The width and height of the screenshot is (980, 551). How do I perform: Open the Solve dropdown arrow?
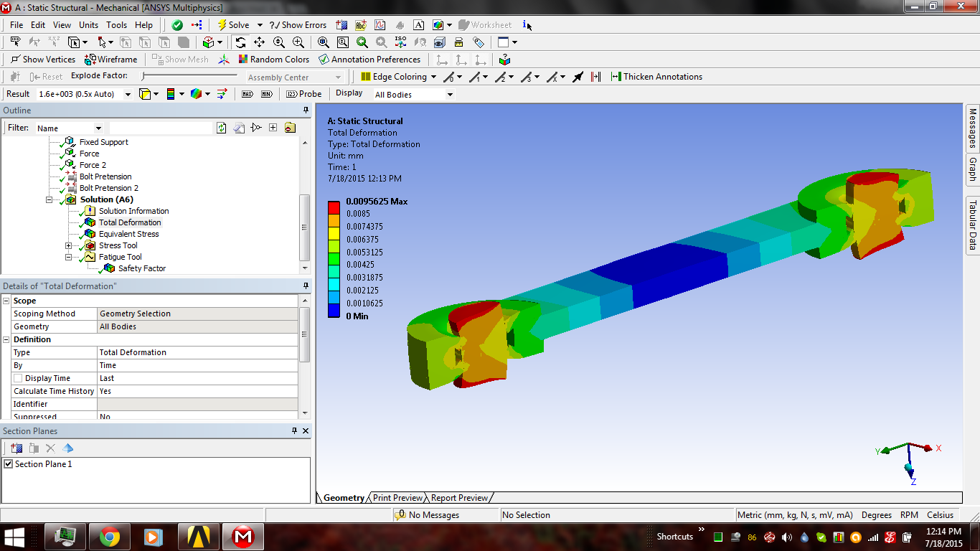260,25
